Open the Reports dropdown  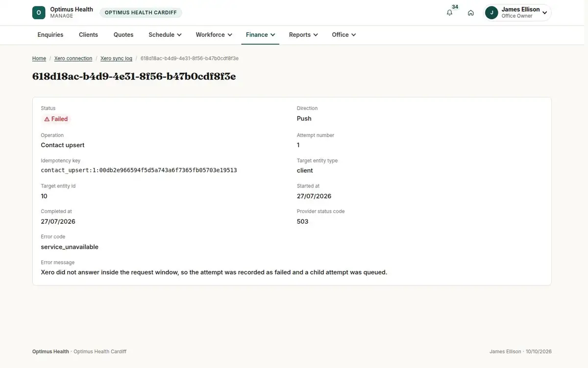303,35
